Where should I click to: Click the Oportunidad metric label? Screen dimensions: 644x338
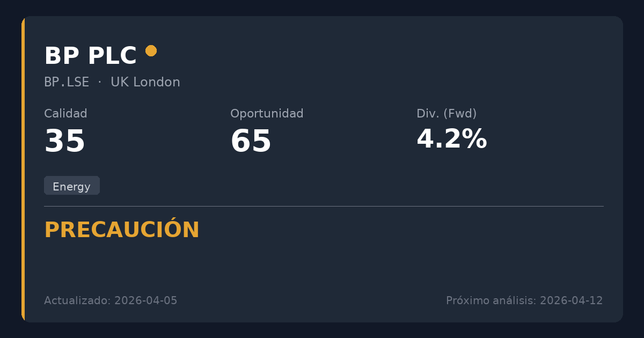coord(267,114)
